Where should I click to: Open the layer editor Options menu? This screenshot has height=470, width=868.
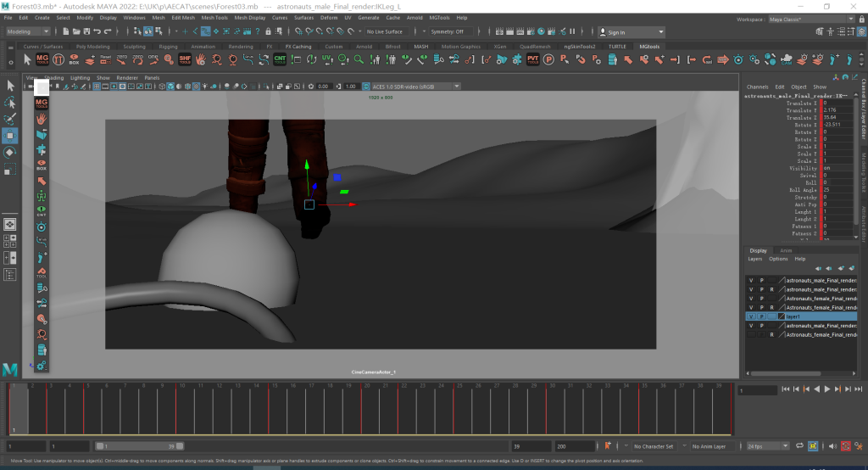(778, 259)
